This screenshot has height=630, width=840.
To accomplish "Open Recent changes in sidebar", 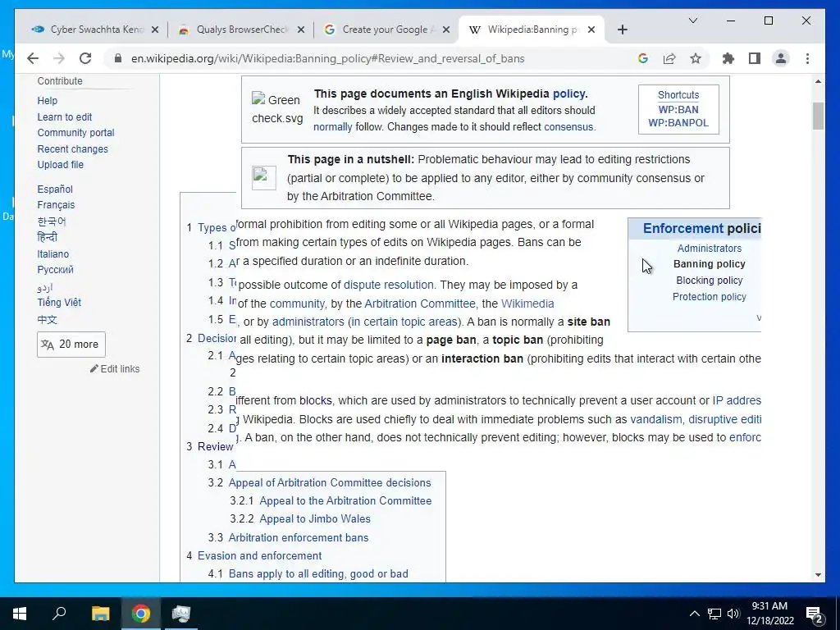I will [x=72, y=149].
